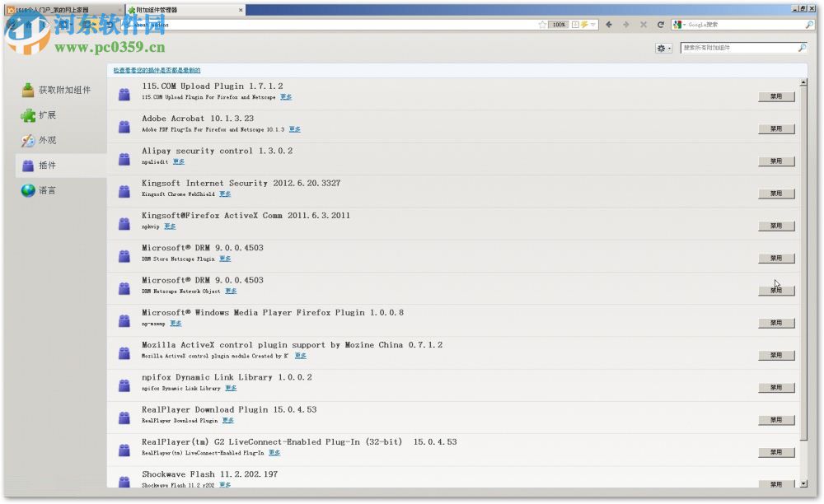
Task: Disable Kingsoft@Firefox ActiveX Comm plugin
Action: pos(776,226)
